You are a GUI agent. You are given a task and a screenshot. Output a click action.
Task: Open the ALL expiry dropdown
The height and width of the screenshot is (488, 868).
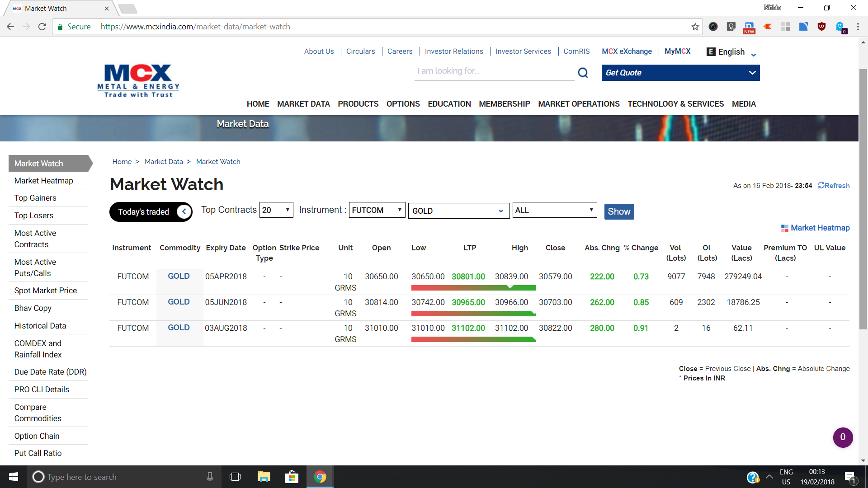(555, 210)
